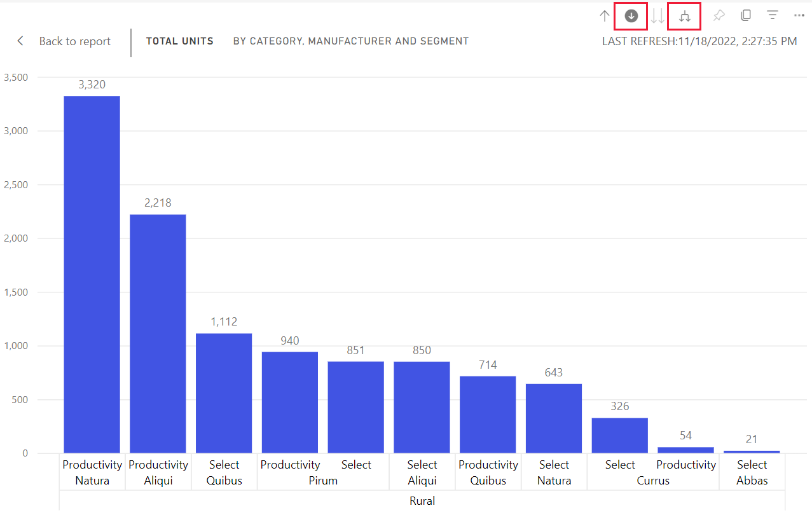Click the Back to report chevron
Screen dimensions: 812x515
pyautogui.click(x=20, y=41)
